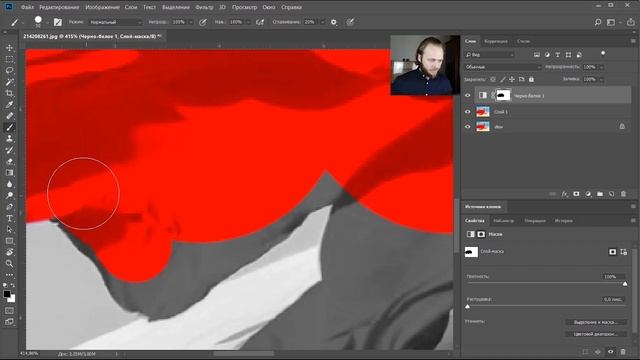Viewport: 640px width, 360px height.
Task: Expand the layer opacity arrow
Action: [602, 67]
